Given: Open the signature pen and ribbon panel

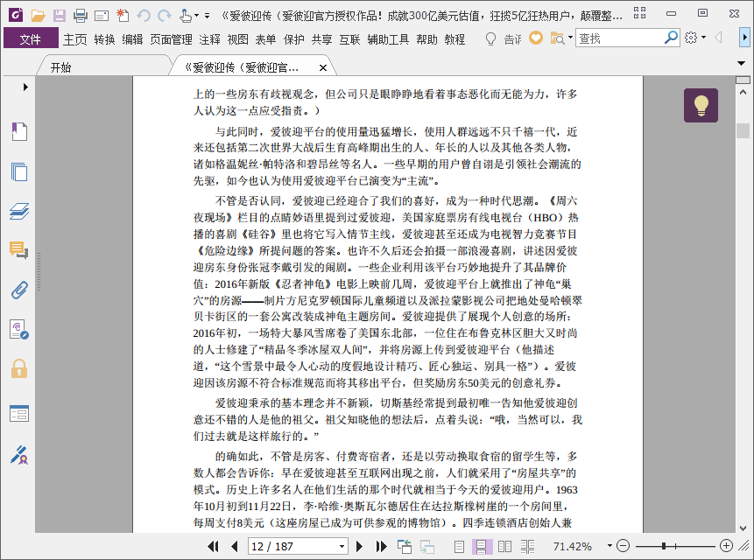Looking at the screenshot, I should pyautogui.click(x=19, y=455).
